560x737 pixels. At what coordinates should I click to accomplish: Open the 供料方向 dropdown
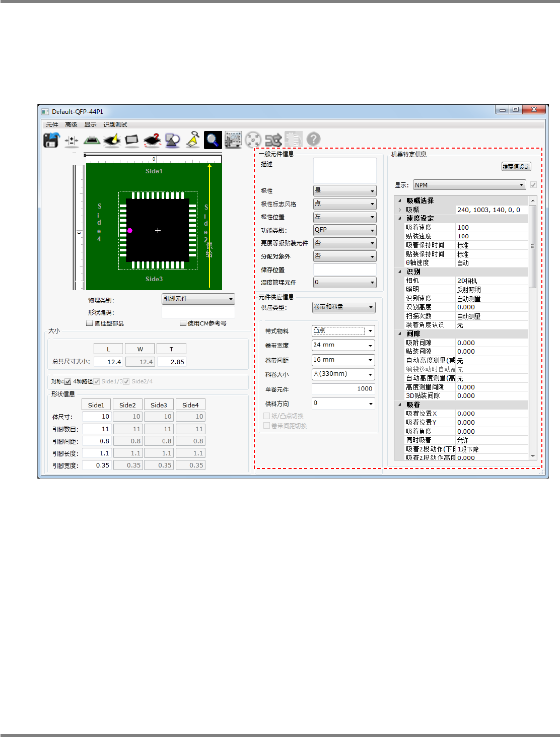[x=343, y=404]
